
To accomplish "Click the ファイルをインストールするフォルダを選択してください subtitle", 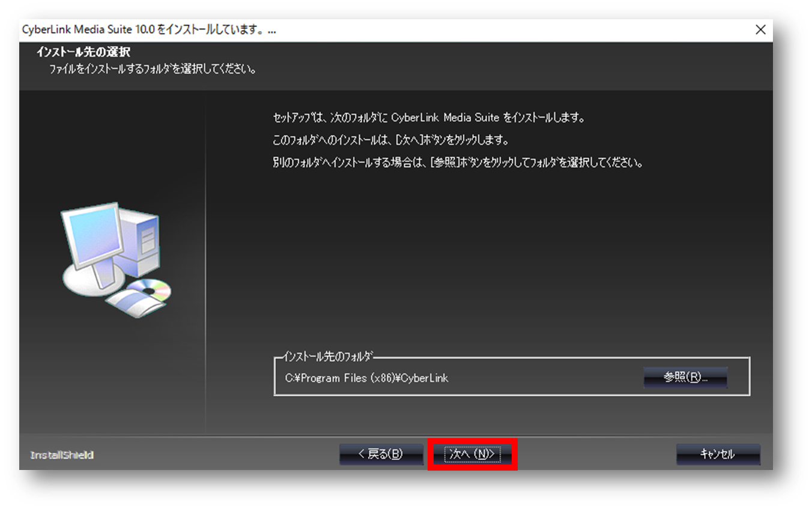I will (153, 70).
